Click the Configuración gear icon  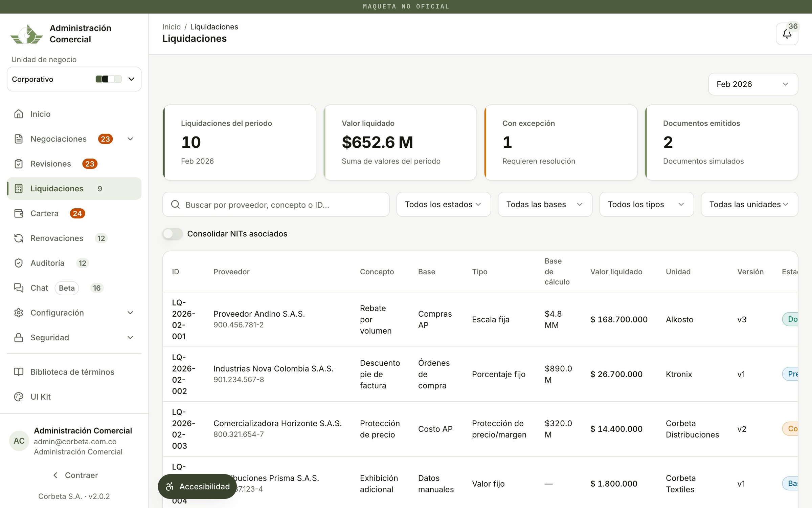19,313
